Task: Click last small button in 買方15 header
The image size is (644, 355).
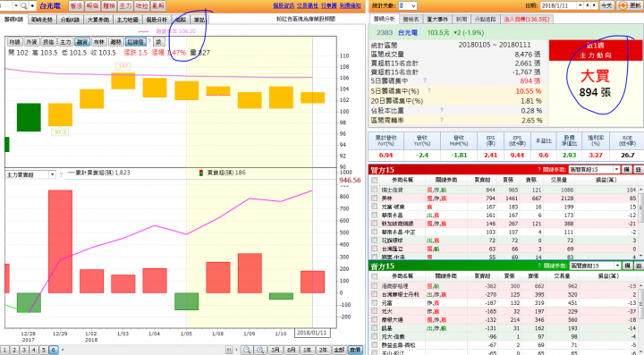Action: (x=639, y=170)
